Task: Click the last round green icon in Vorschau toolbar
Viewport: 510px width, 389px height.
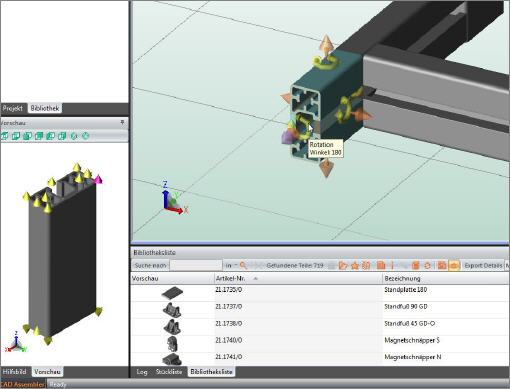Action: point(85,136)
